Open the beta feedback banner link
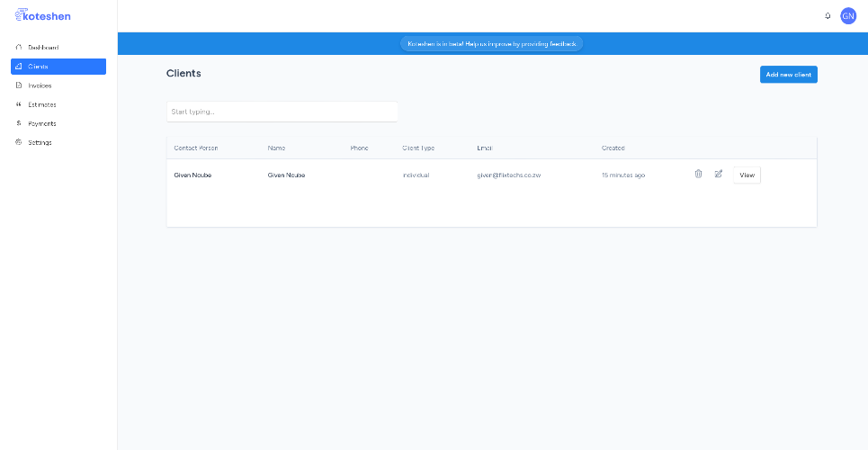Image resolution: width=868 pixels, height=450 pixels. point(492,44)
